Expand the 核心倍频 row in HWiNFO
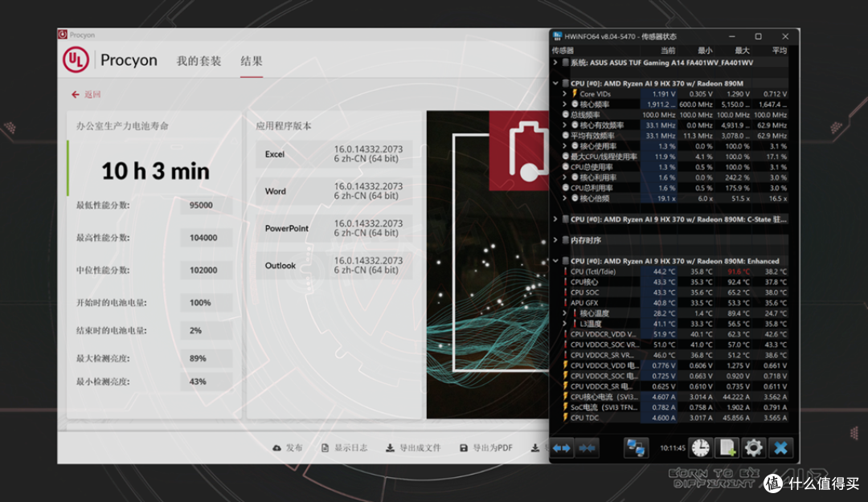The image size is (868, 502). tap(565, 198)
